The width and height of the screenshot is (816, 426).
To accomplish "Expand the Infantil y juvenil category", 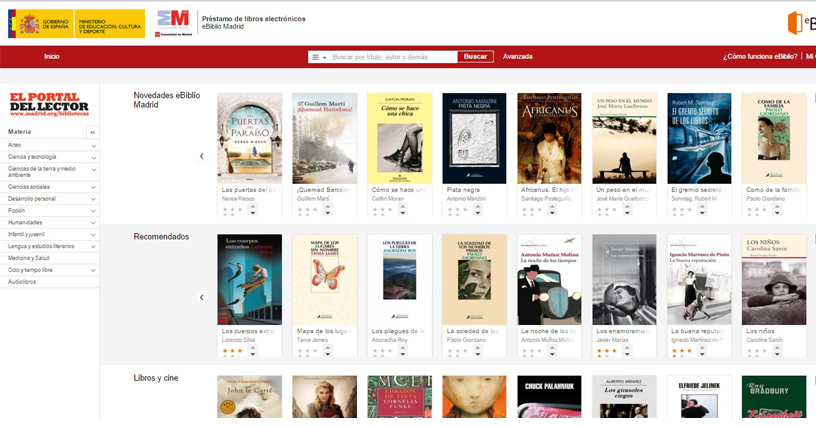I will click(94, 235).
